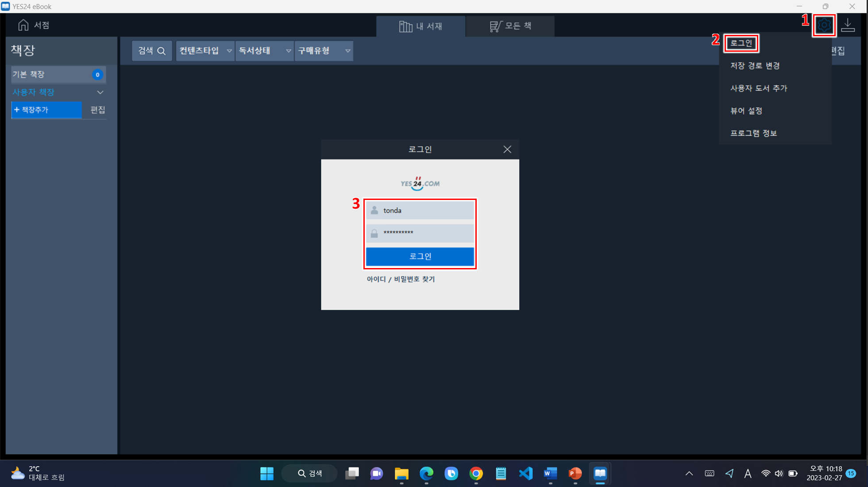Close the login dialog with X
Image resolution: width=868 pixels, height=487 pixels.
point(507,150)
